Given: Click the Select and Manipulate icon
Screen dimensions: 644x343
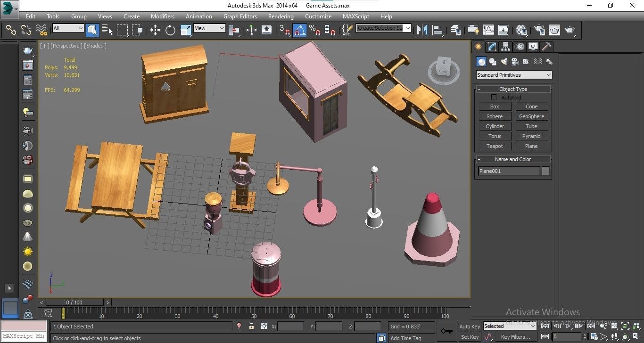Looking at the screenshot, I should [251, 30].
